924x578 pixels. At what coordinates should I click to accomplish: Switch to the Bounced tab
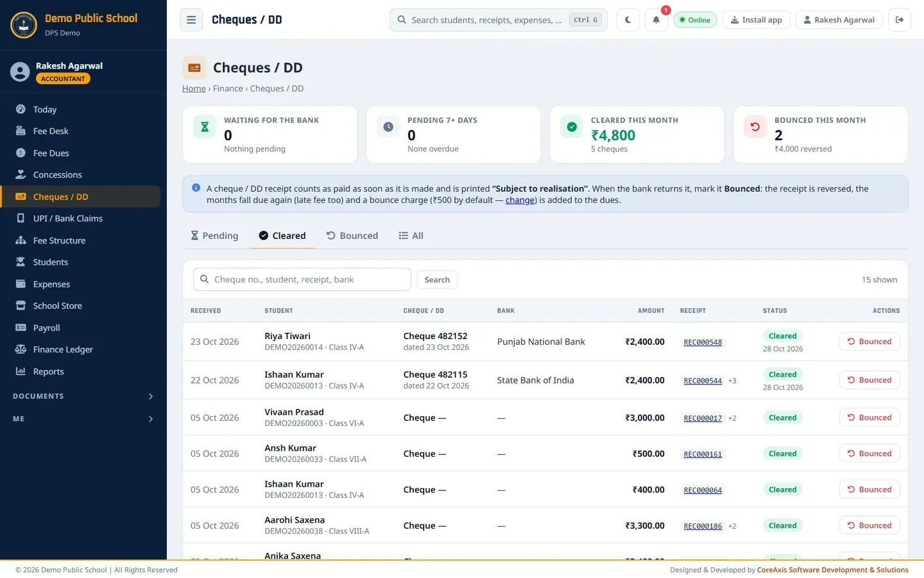click(352, 236)
